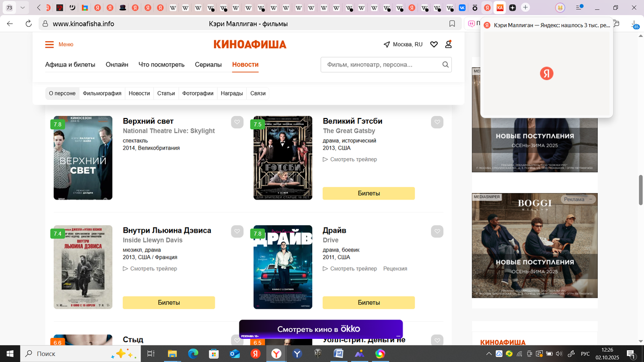Open the Реклама options on Boggi ad
The image size is (644, 362).
pos(591,200)
